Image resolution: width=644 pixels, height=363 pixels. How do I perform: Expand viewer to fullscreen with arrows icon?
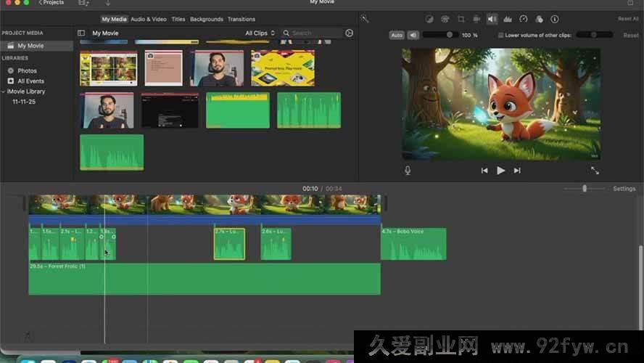(595, 171)
